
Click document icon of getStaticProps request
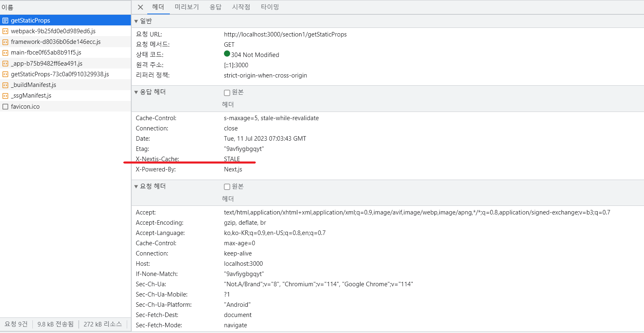point(5,21)
